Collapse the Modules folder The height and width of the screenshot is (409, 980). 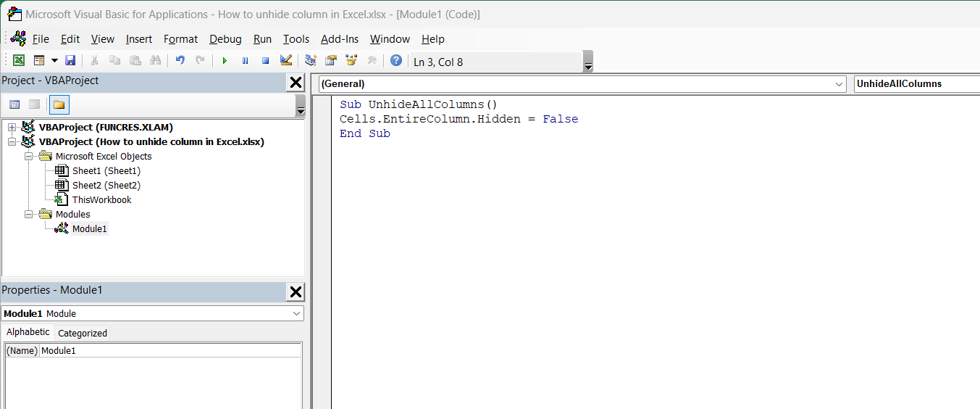[x=28, y=215]
